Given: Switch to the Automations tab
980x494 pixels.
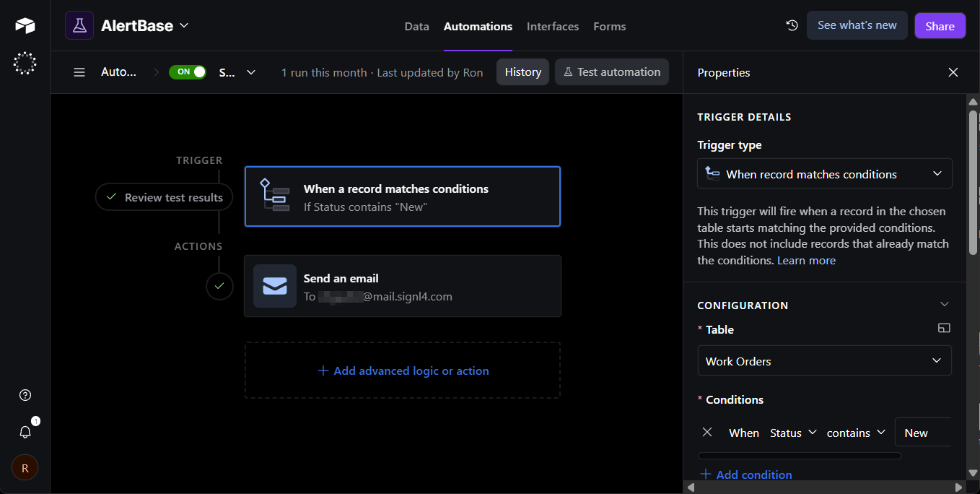Looking at the screenshot, I should 478,26.
